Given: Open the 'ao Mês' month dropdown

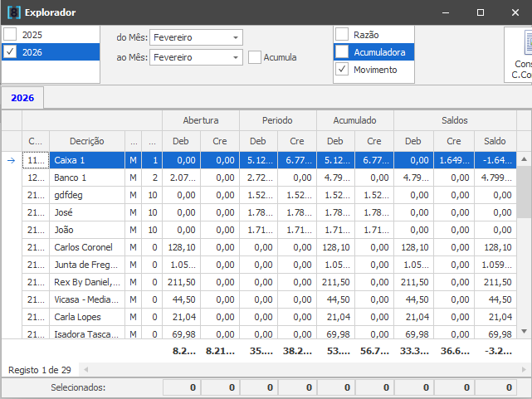Looking at the screenshot, I should coord(236,57).
